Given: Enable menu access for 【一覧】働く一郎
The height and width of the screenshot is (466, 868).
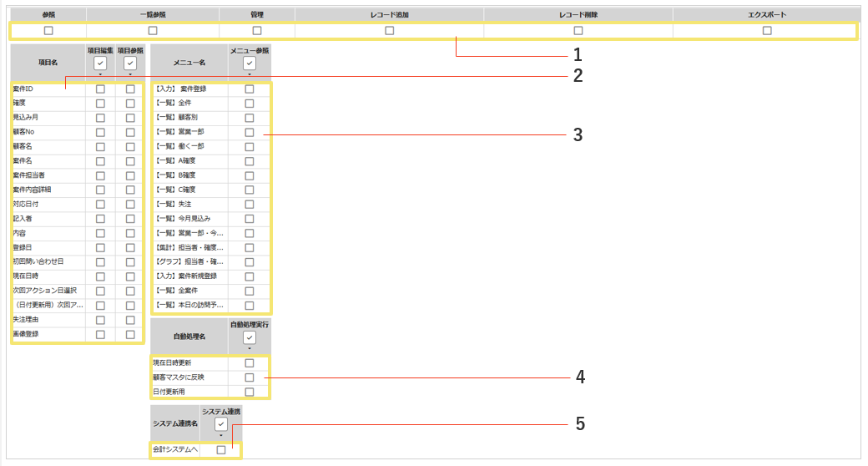Looking at the screenshot, I should click(x=250, y=146).
